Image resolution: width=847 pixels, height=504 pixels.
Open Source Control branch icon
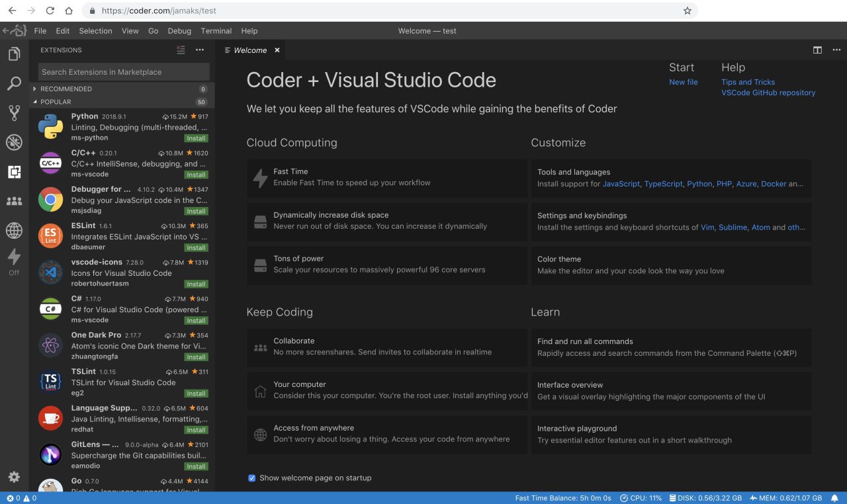pos(14,112)
